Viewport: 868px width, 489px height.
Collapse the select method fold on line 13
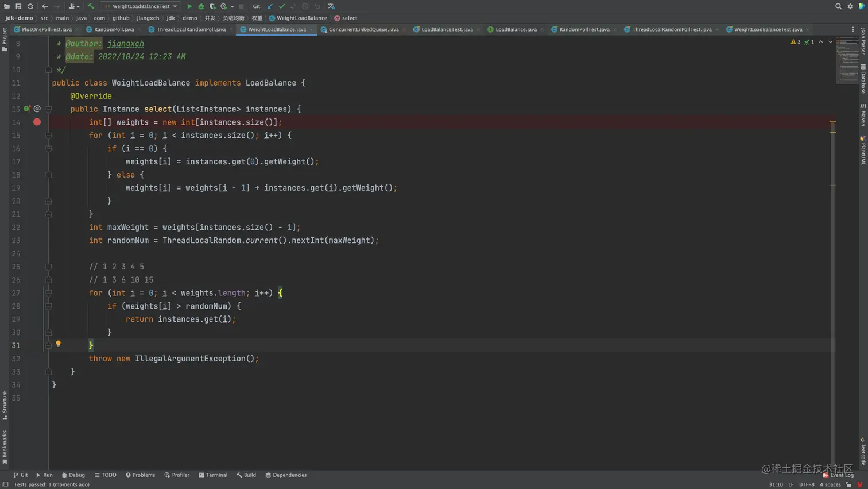(49, 109)
